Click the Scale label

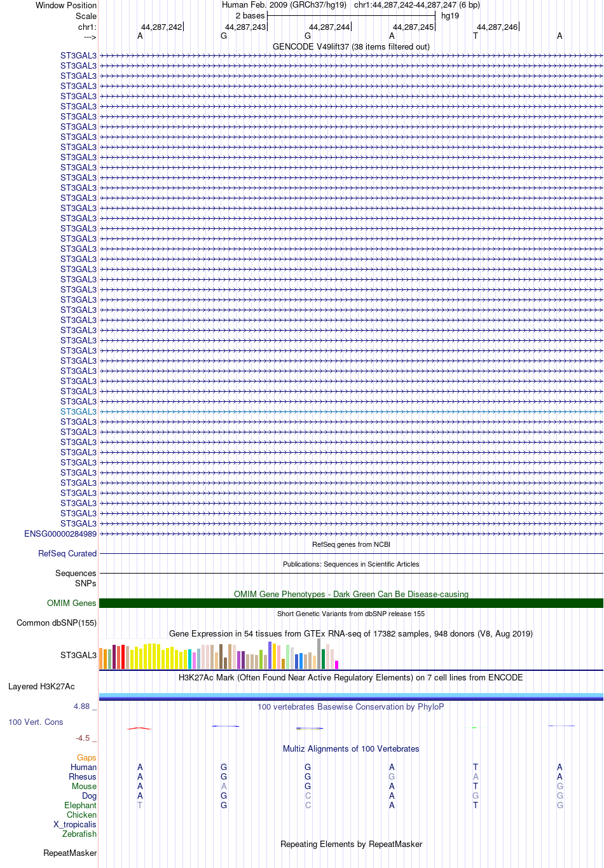point(86,16)
